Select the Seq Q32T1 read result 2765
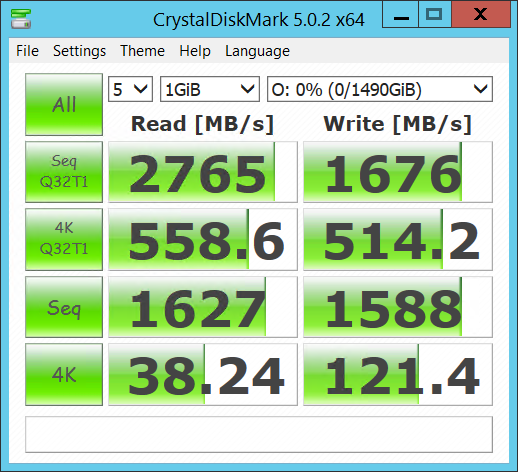Image resolution: width=518 pixels, height=472 pixels. pos(203,172)
